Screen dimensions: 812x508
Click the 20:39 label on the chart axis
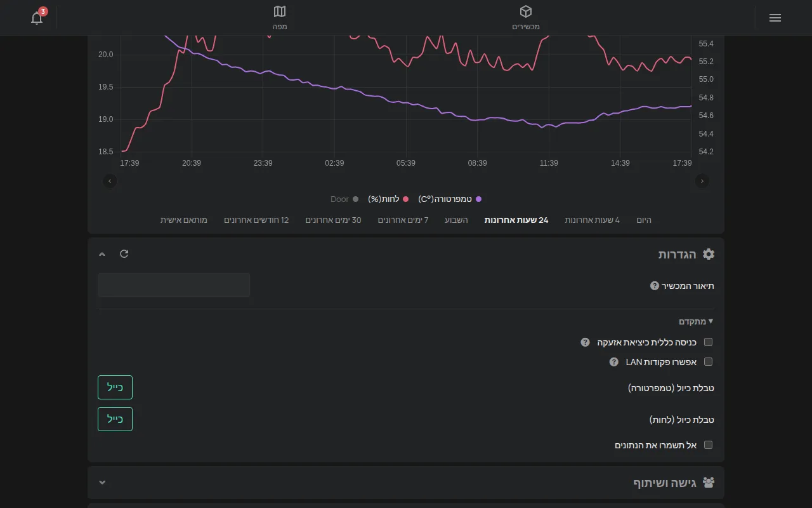pyautogui.click(x=192, y=163)
